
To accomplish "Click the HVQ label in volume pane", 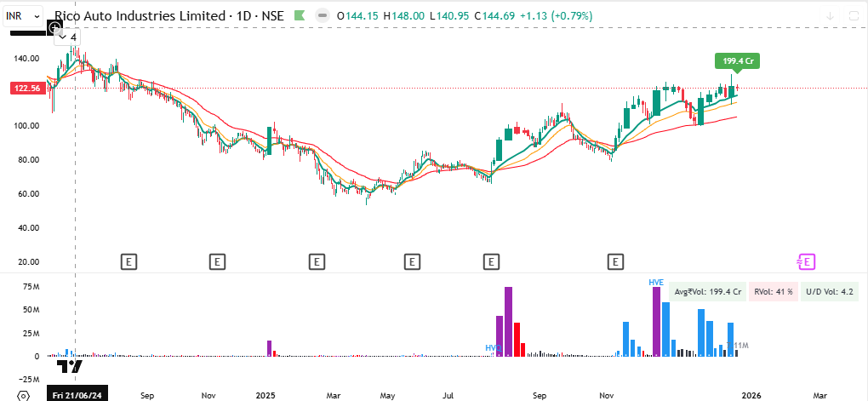I will pos(494,348).
